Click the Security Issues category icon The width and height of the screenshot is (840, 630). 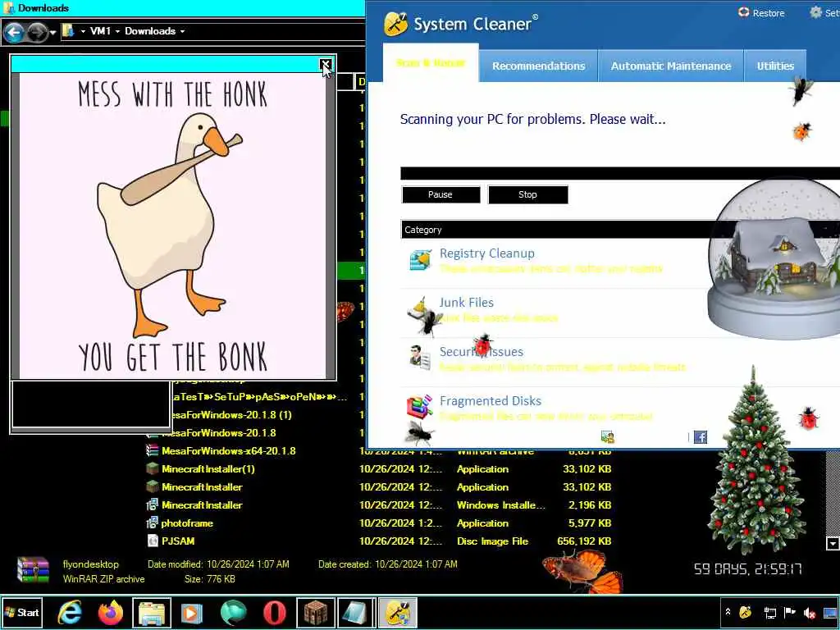coord(420,358)
